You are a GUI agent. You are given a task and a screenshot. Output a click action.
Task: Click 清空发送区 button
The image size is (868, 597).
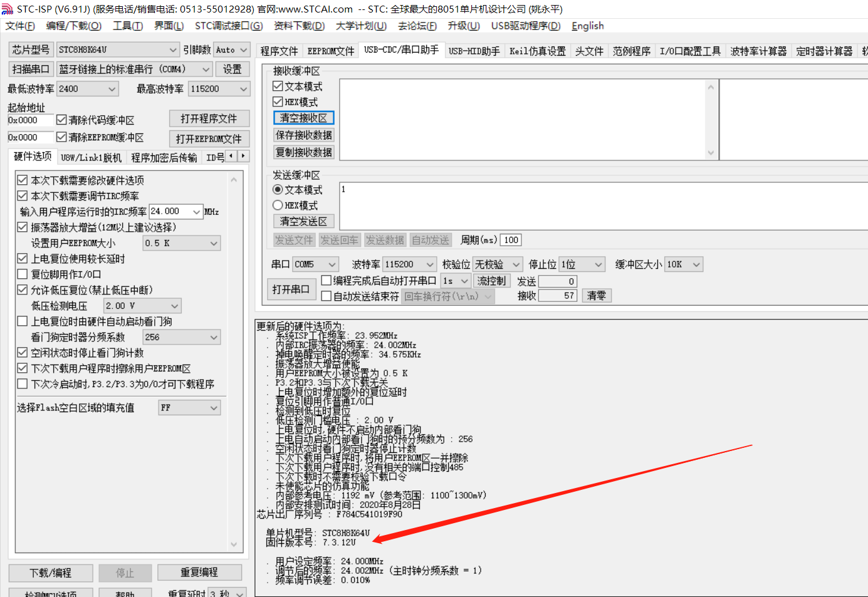(304, 221)
